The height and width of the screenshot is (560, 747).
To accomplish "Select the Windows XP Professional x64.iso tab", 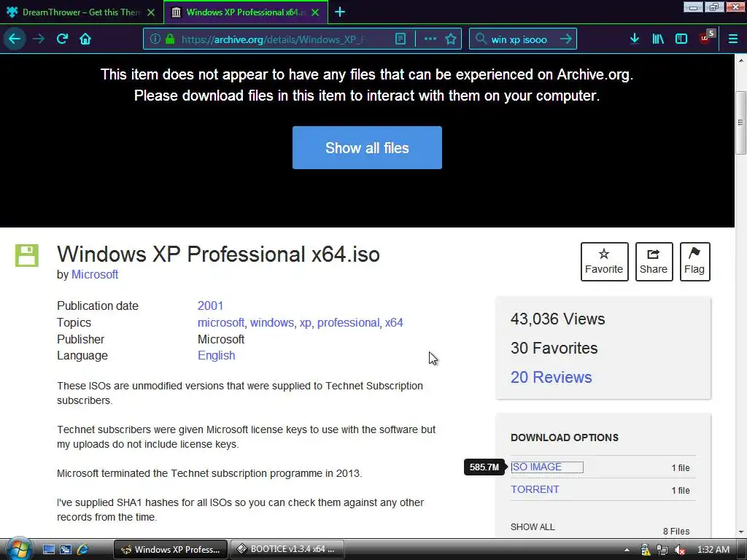I will (x=246, y=12).
